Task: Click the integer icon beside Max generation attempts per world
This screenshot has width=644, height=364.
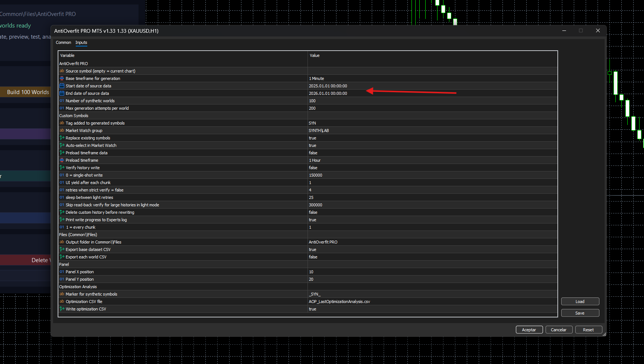Action: (62, 108)
